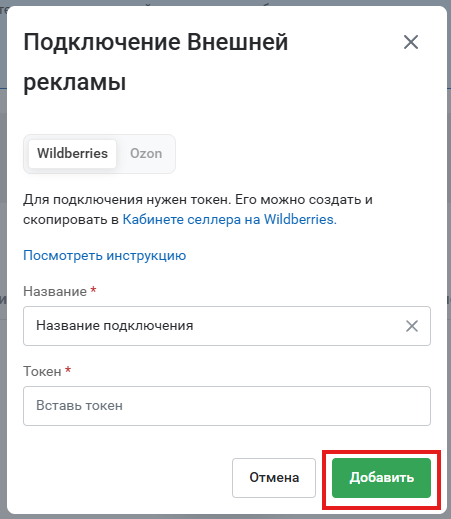Switch to the Ozon tab

(x=146, y=154)
